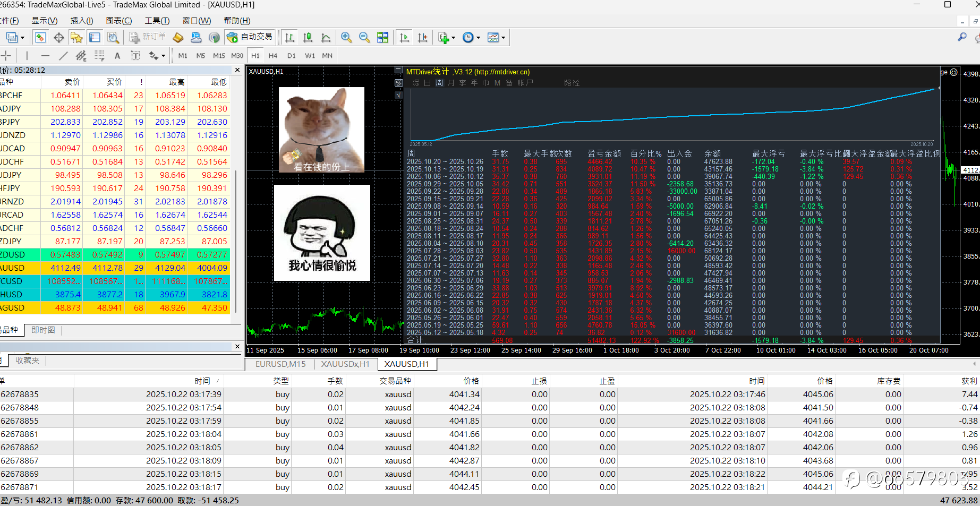Select the horizontal line drawing tool
This screenshot has width=980, height=506.
(45, 56)
